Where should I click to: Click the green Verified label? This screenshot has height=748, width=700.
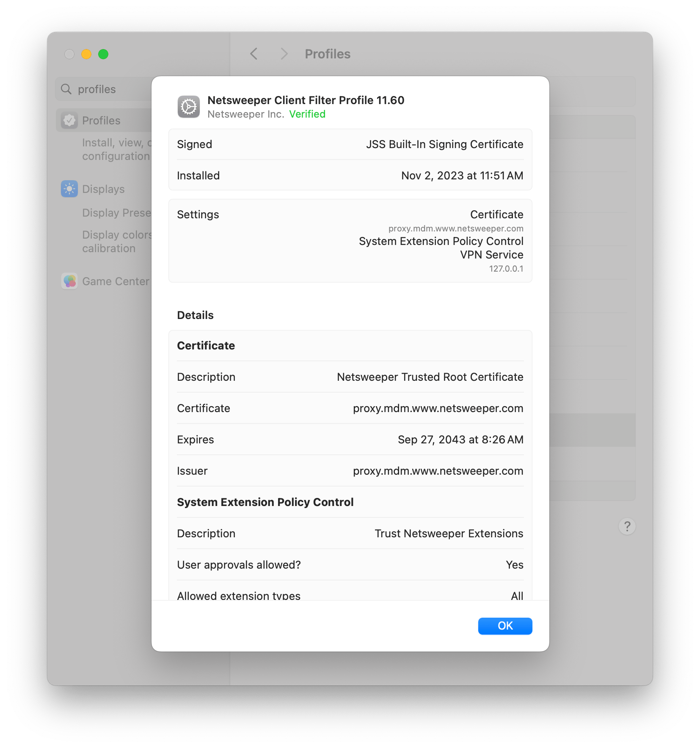307,114
